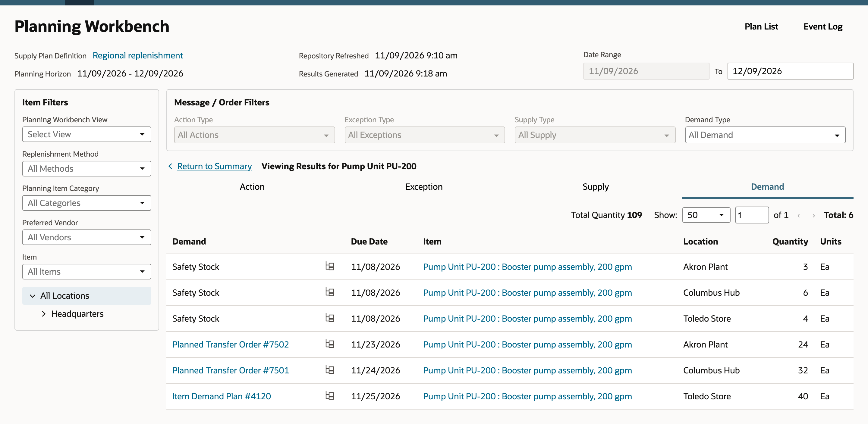Click the back chevron before Return to Summary

[x=171, y=166]
